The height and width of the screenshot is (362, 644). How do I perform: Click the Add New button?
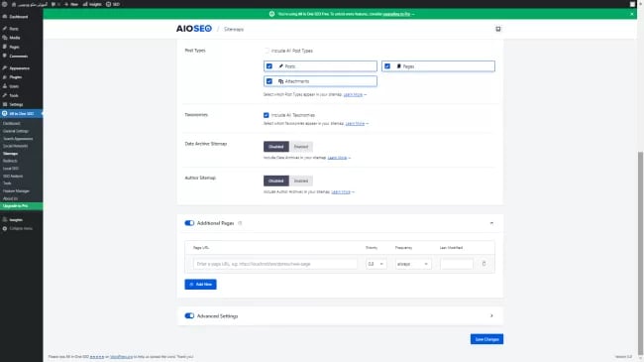click(200, 285)
